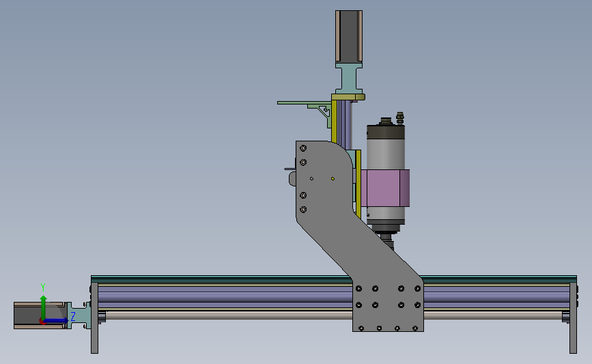Pick the uppermost bolt on the gantry plate
592x364 pixels.
pos(303,148)
